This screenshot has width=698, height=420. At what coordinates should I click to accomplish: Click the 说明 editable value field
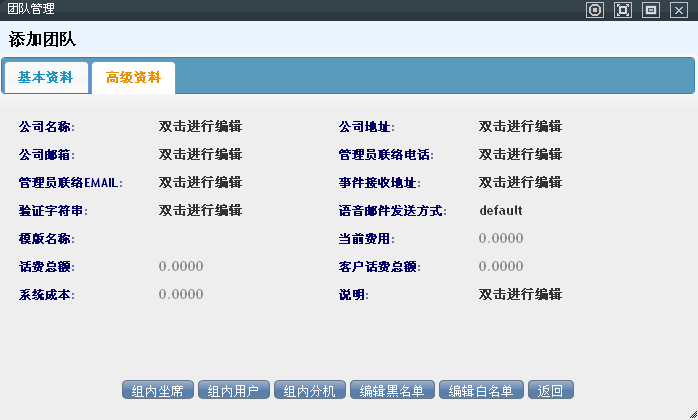coord(520,295)
